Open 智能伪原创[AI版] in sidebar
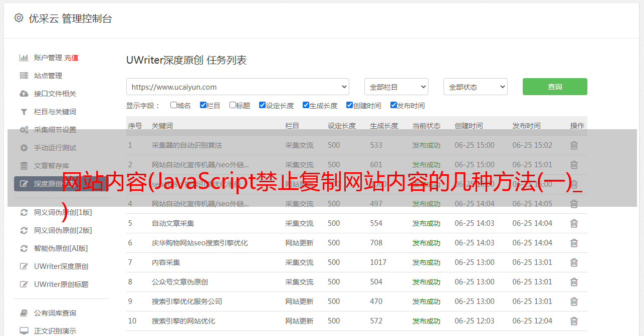This screenshot has height=336, width=644. tap(61, 248)
